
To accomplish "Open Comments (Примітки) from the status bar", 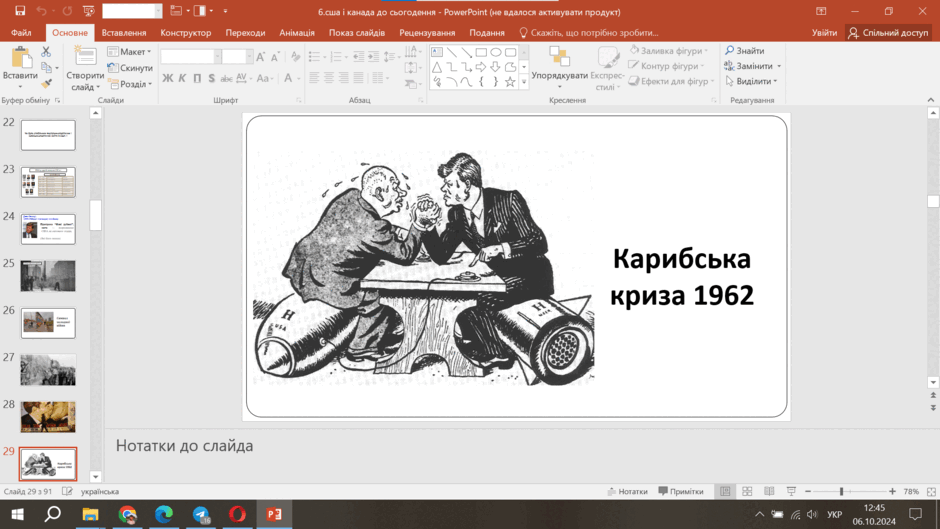I will (681, 491).
